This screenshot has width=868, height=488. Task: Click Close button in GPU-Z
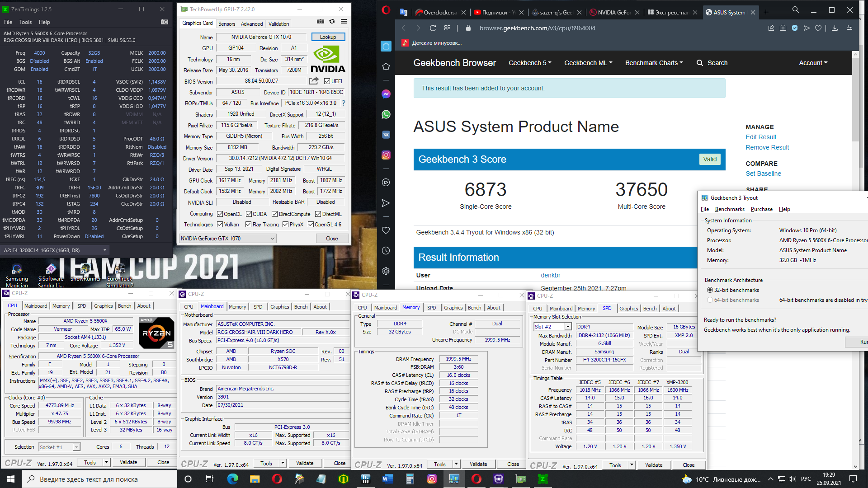[332, 238]
